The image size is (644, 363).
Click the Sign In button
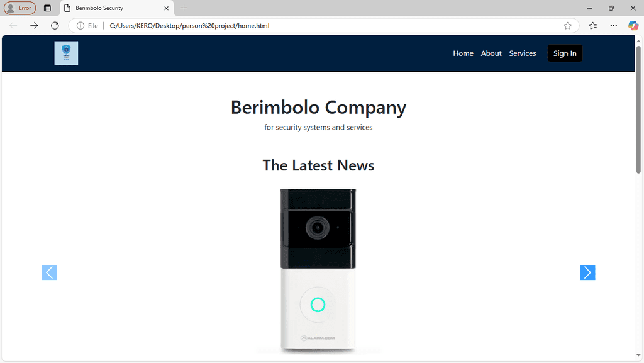point(565,53)
